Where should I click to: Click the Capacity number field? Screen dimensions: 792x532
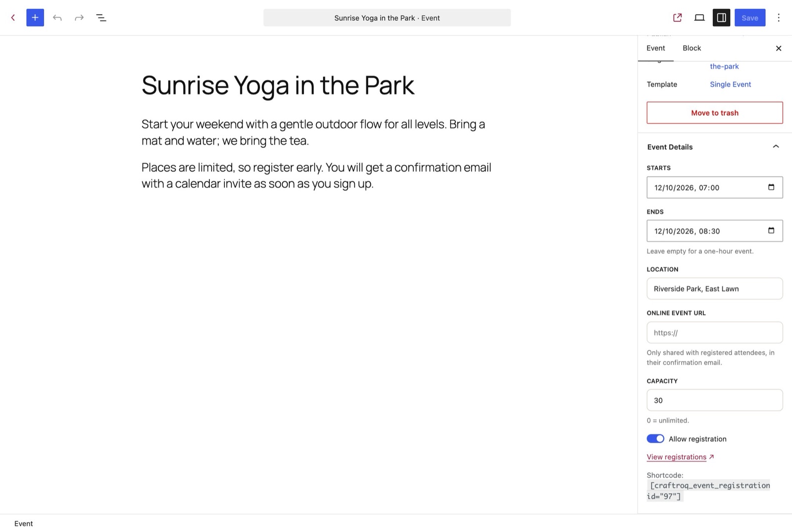point(715,400)
